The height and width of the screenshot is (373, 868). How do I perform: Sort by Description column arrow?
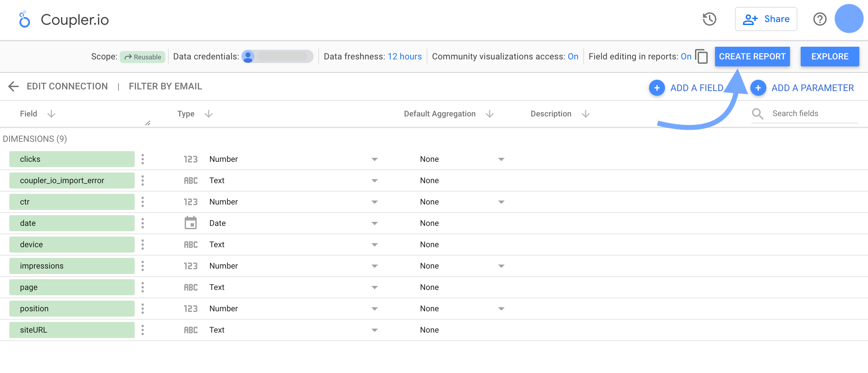tap(586, 114)
